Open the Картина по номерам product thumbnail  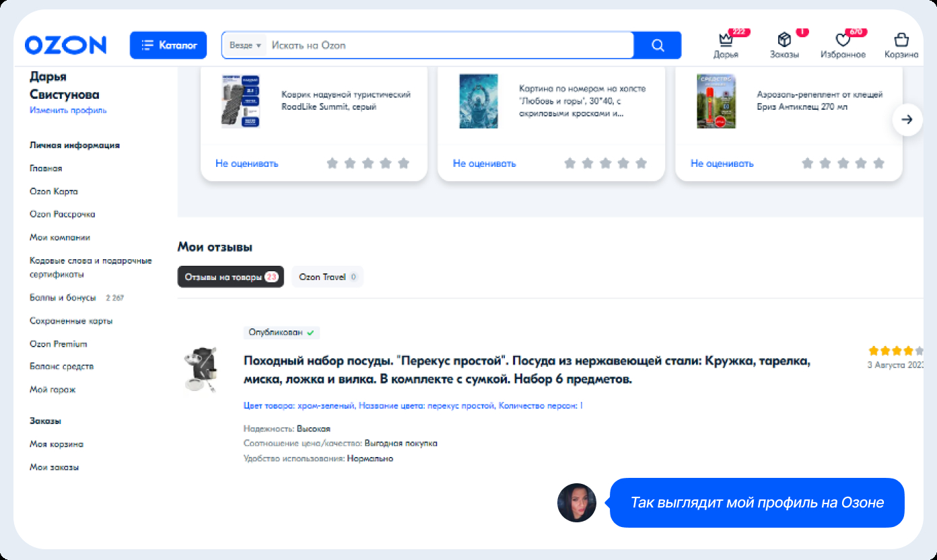point(479,101)
